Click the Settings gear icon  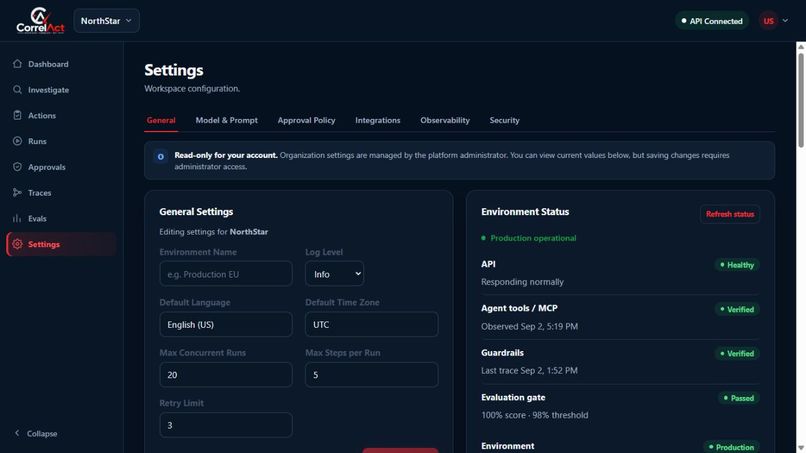click(17, 244)
